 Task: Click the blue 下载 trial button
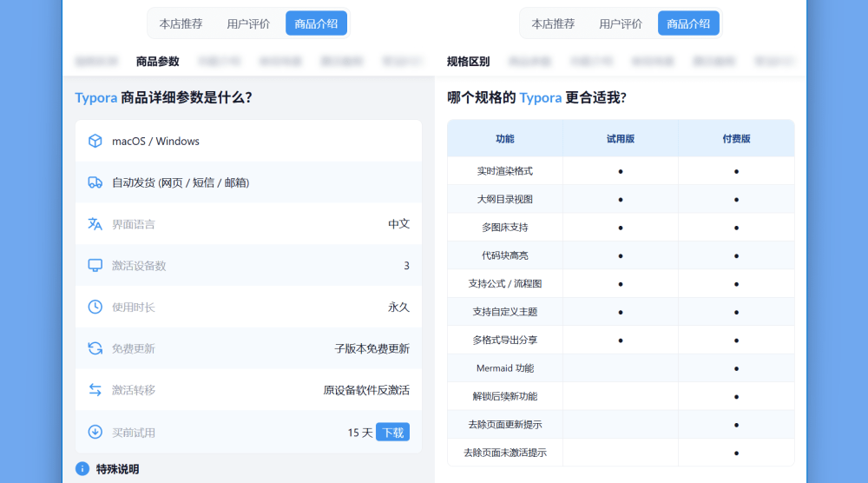tap(392, 432)
